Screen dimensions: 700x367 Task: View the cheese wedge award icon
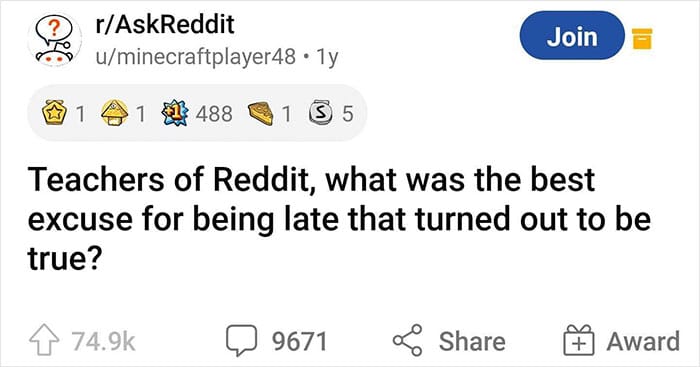pyautogui.click(x=261, y=113)
